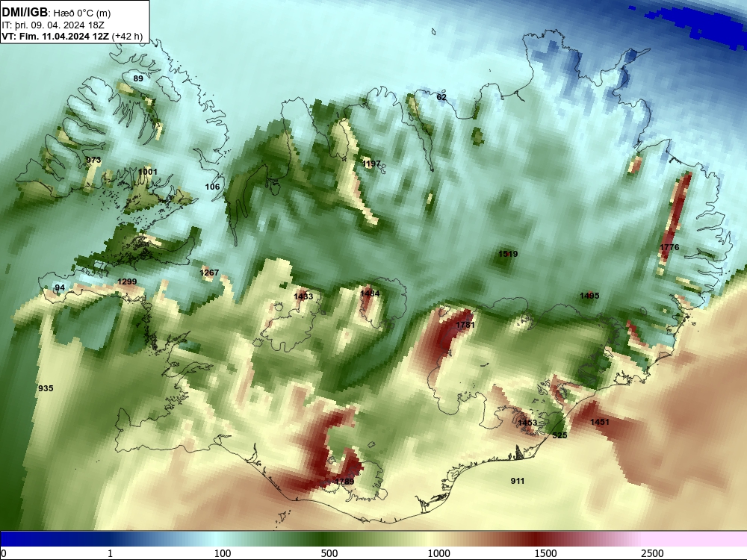The width and height of the screenshot is (747, 560).
Task: Click the legend label 0
Action: 4,553
